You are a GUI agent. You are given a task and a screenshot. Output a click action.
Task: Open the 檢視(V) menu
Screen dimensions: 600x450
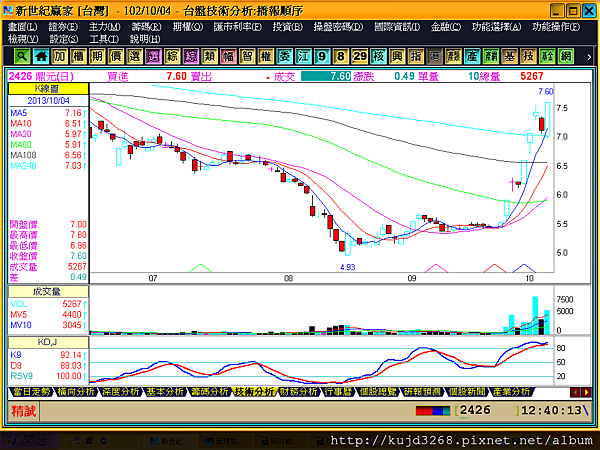tap(23, 39)
